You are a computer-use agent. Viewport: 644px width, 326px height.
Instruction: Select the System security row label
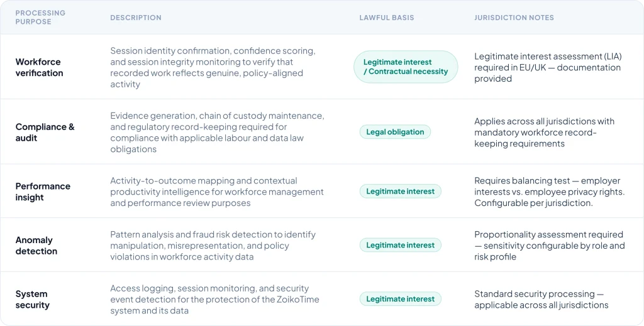[33, 299]
